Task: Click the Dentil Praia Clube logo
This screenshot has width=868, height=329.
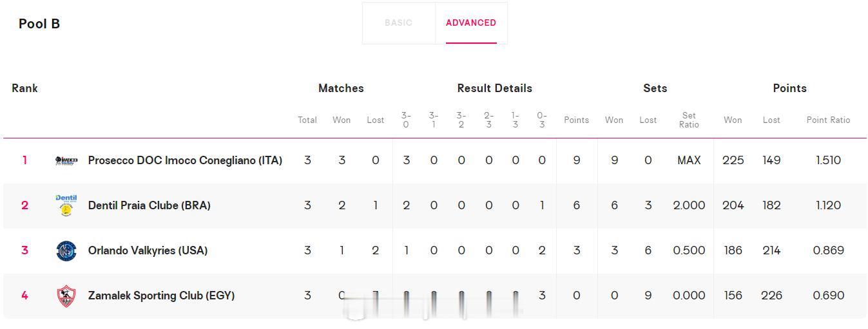Action: click(66, 205)
